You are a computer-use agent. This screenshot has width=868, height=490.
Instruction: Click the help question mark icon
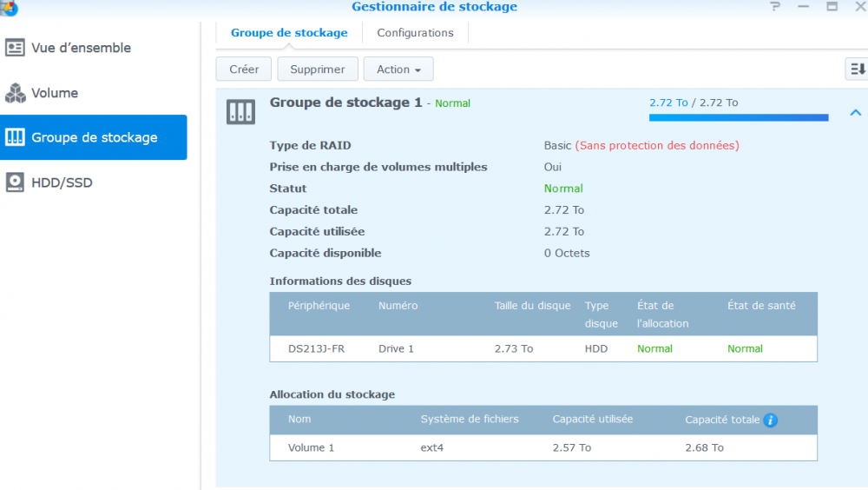pos(775,7)
